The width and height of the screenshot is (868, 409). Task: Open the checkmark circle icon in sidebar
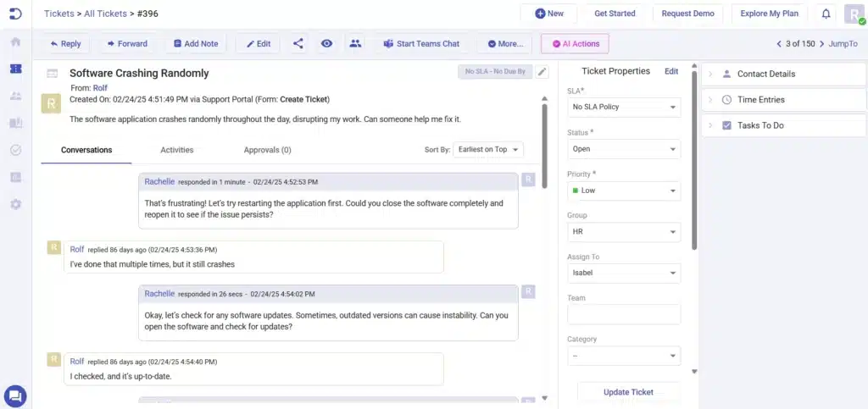(x=15, y=150)
